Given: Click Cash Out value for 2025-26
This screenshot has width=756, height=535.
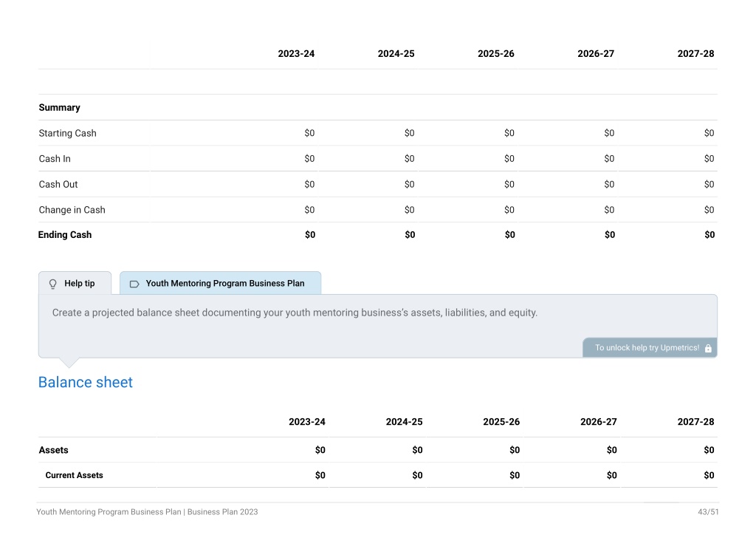Looking at the screenshot, I should (509, 184).
